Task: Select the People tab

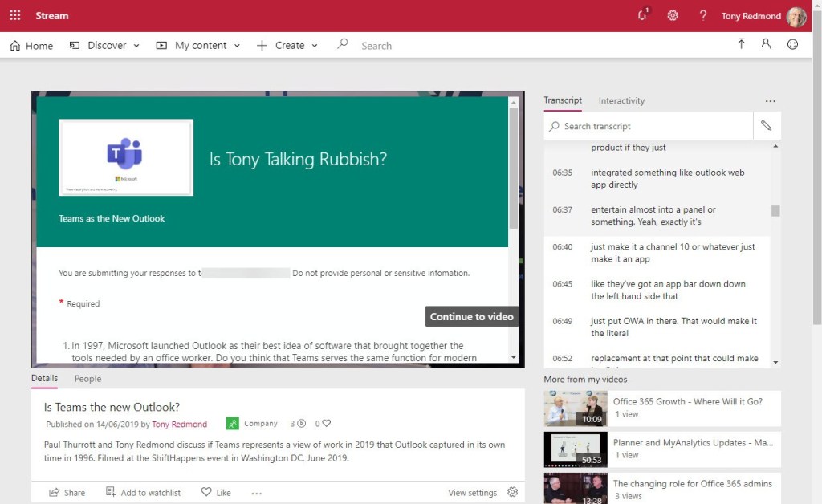Action: click(87, 379)
